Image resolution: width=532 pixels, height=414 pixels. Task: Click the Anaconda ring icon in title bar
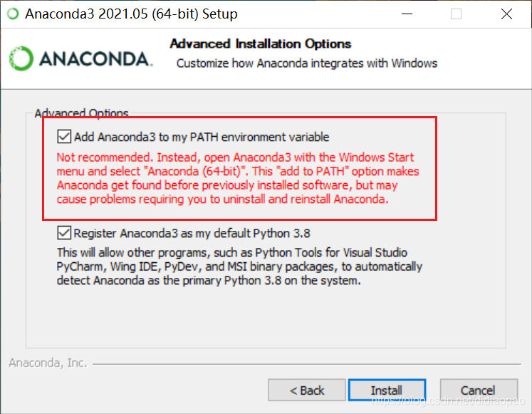pyautogui.click(x=14, y=14)
